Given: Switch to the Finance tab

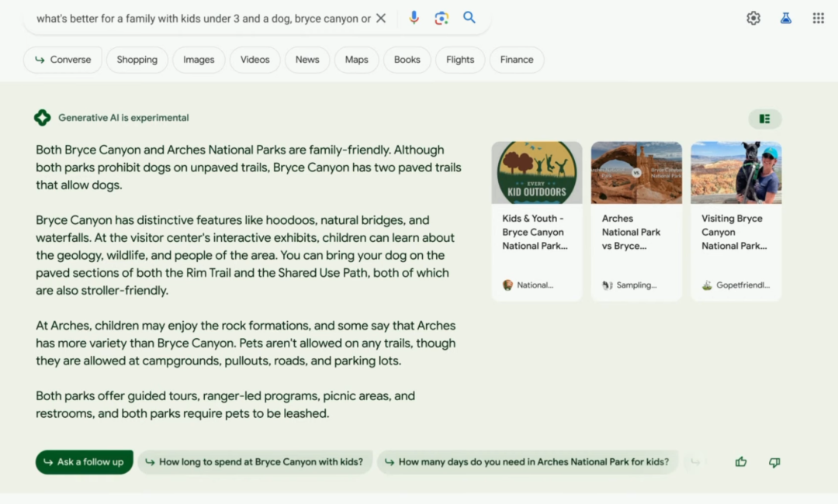Looking at the screenshot, I should 517,60.
